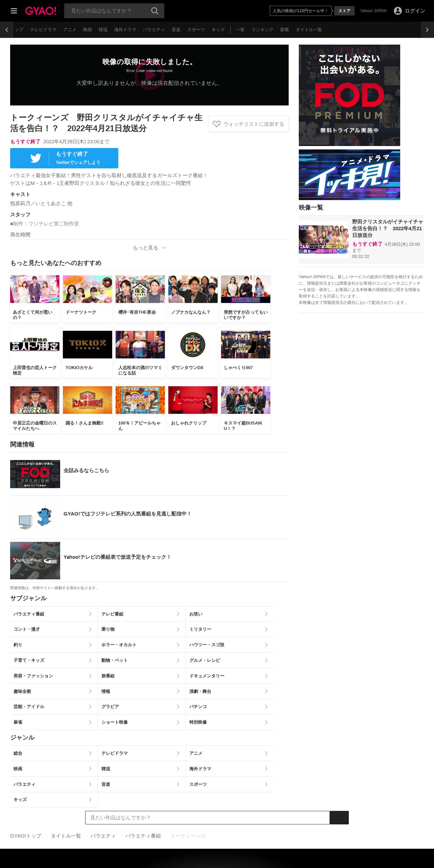
Task: Click the search magnifier icon in header
Action: [155, 11]
